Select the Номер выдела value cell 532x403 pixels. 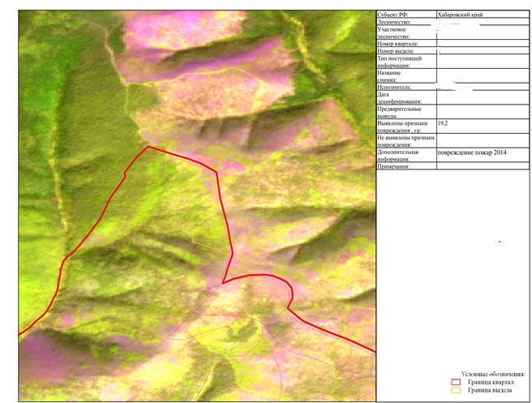tap(482, 50)
